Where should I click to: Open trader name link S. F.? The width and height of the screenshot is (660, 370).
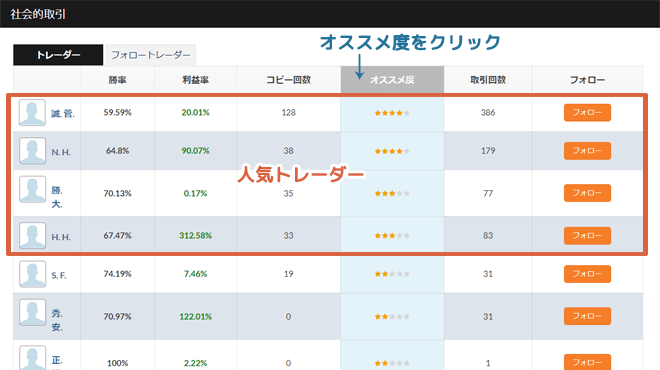(x=59, y=275)
